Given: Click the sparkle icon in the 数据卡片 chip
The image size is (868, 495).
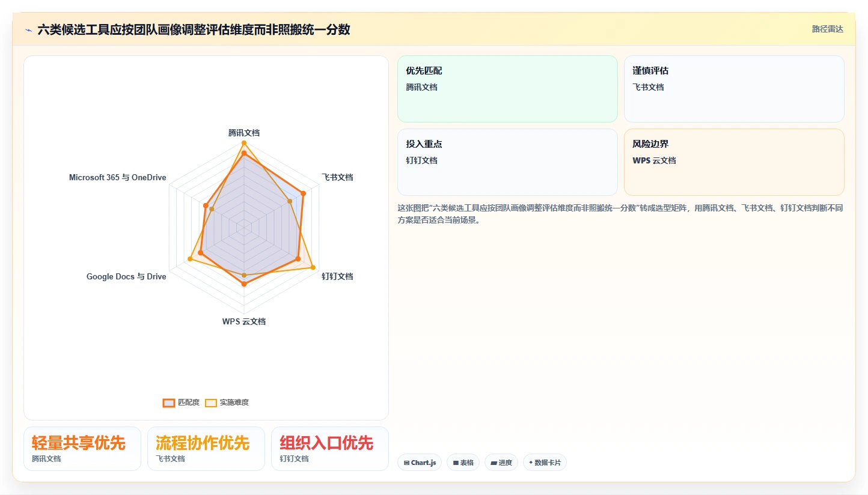Looking at the screenshot, I should [x=531, y=463].
